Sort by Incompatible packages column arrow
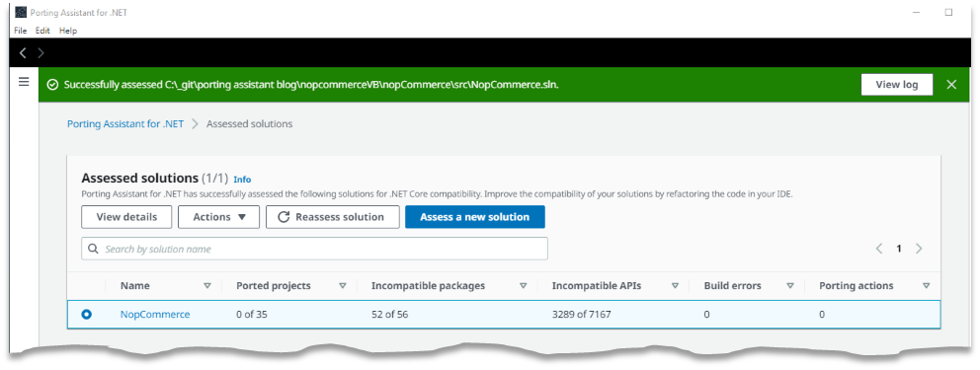The height and width of the screenshot is (370, 980). point(524,286)
